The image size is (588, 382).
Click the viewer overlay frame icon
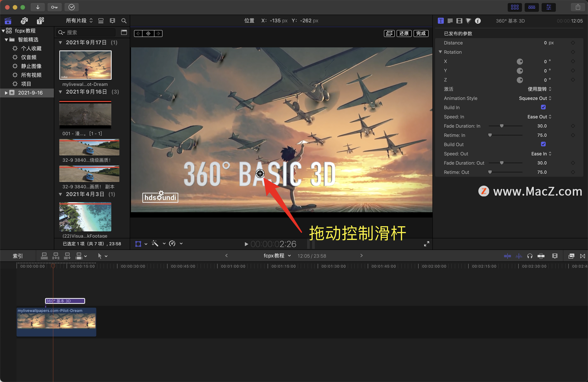pyautogui.click(x=389, y=33)
